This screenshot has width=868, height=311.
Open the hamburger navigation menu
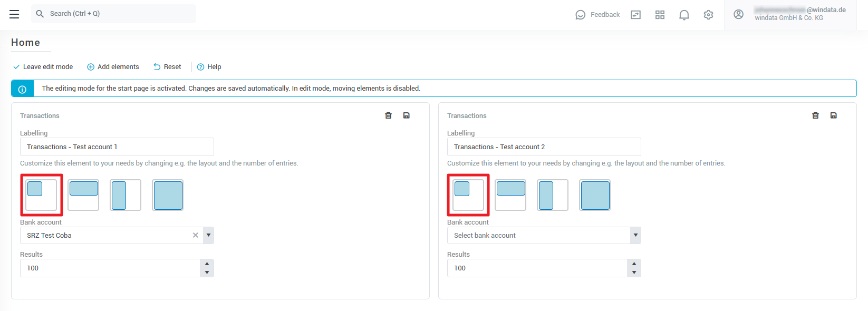click(x=14, y=14)
